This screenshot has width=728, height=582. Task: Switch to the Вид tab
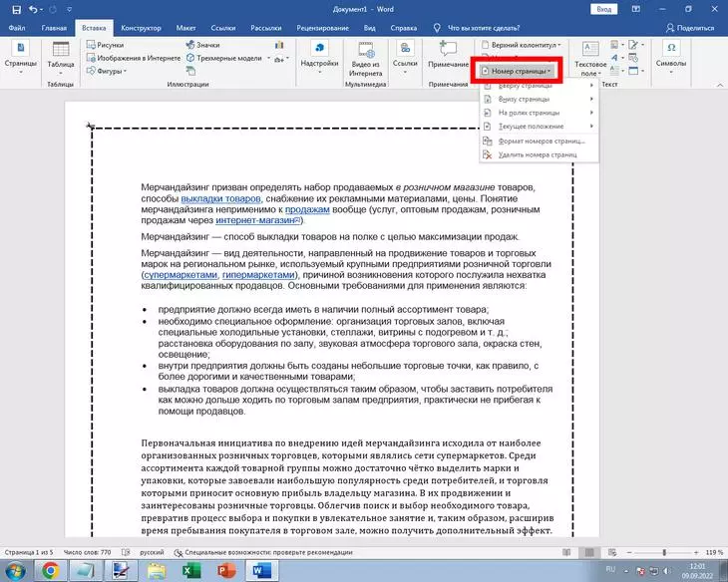click(370, 28)
